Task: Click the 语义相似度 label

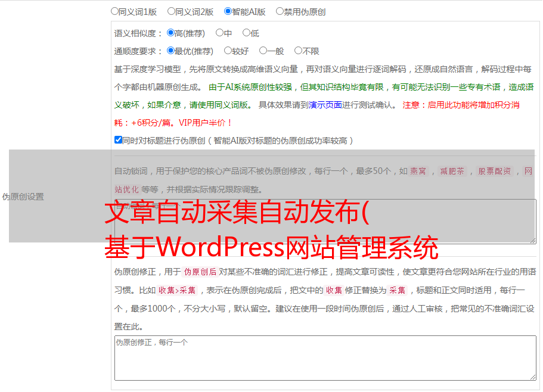Action: pos(138,33)
